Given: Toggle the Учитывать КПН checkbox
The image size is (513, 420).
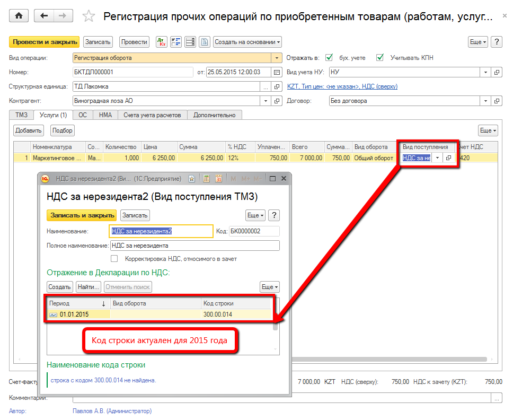Looking at the screenshot, I should point(379,58).
